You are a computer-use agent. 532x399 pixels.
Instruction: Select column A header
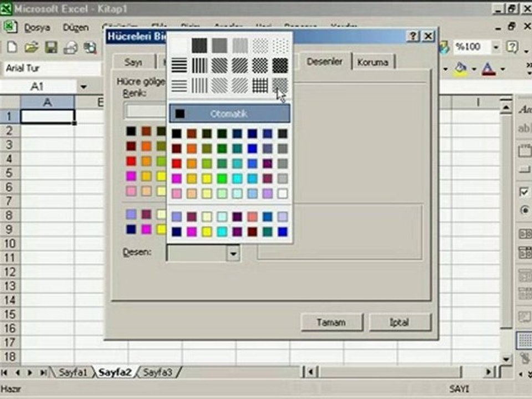point(47,102)
